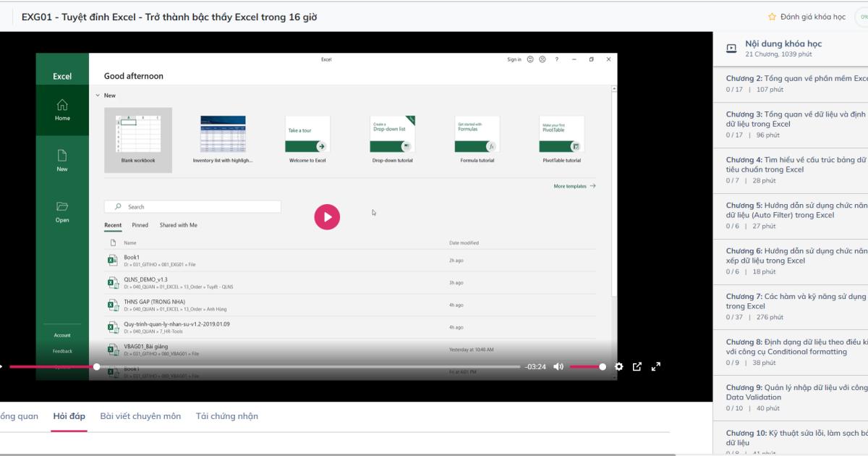Open the Drop-down tutorial template
Screen dimensions: 868x456
coord(392,140)
